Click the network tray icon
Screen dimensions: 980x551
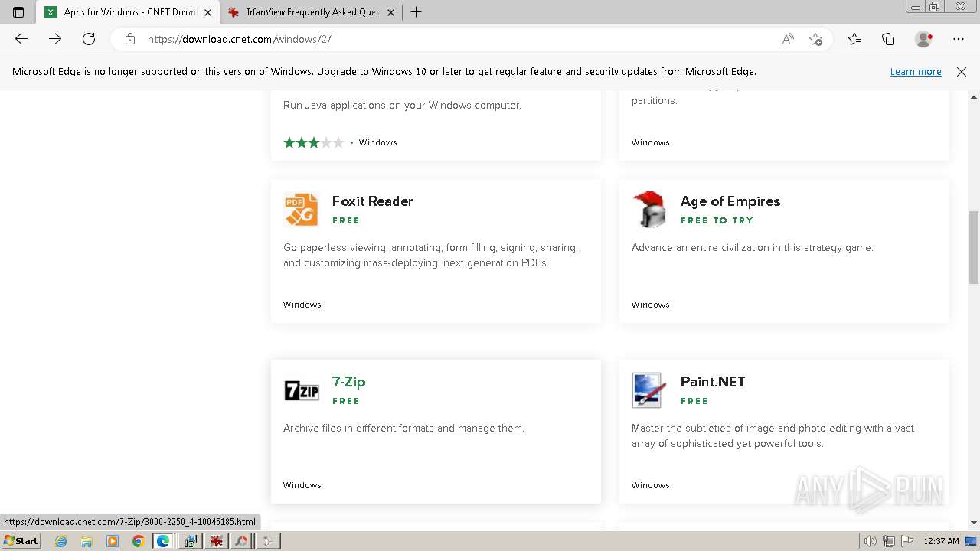click(x=889, y=541)
